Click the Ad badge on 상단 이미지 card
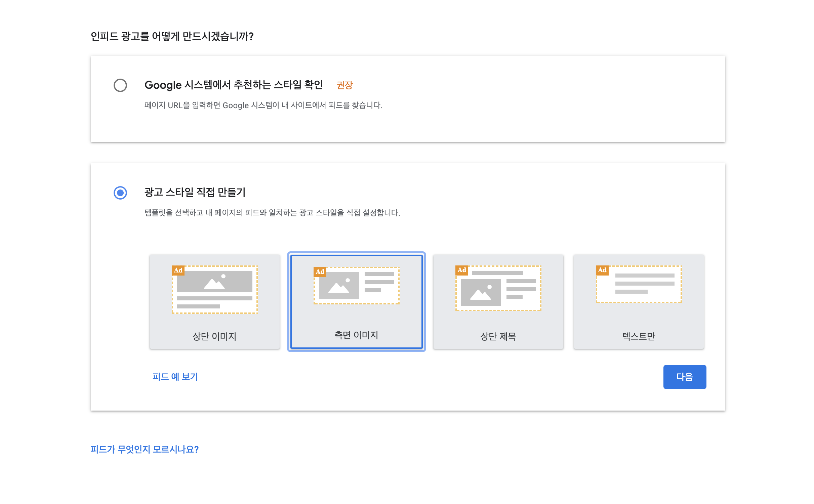Screen dimensions: 814x504 (178, 270)
